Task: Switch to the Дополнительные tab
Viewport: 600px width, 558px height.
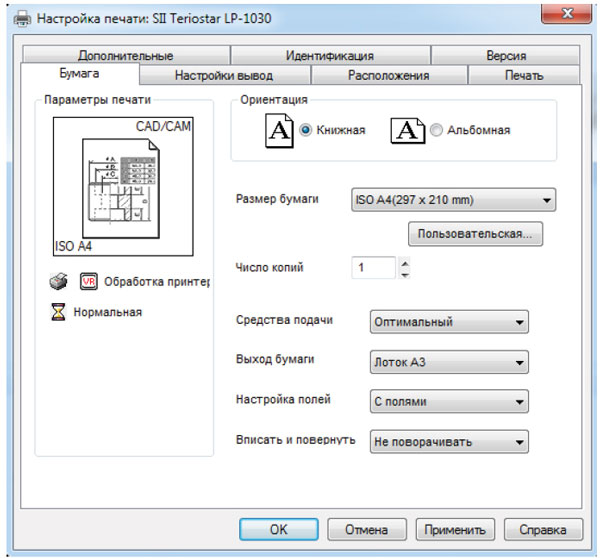Action: pos(125,56)
